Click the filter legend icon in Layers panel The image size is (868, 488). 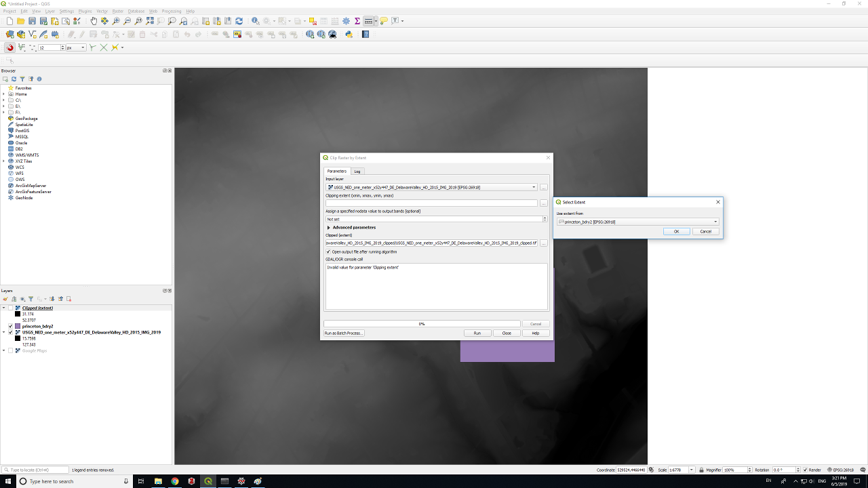tap(31, 299)
